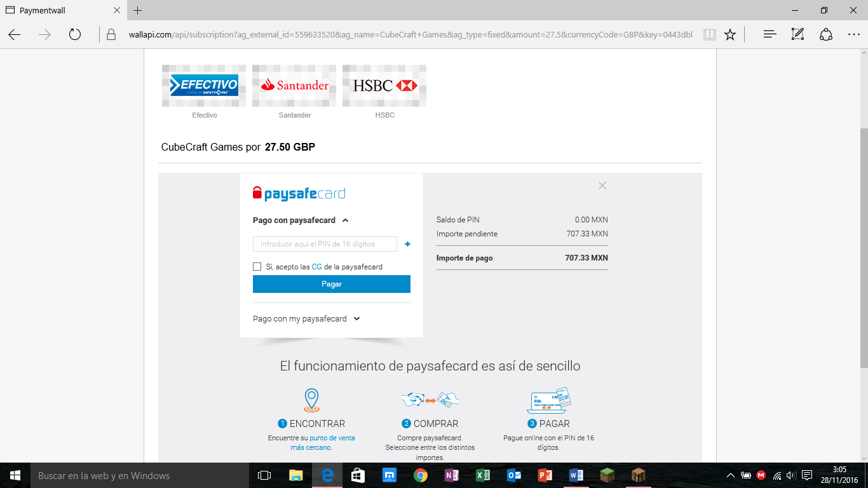This screenshot has height=488, width=868.
Task: Choose Santander payment method
Action: [294, 86]
